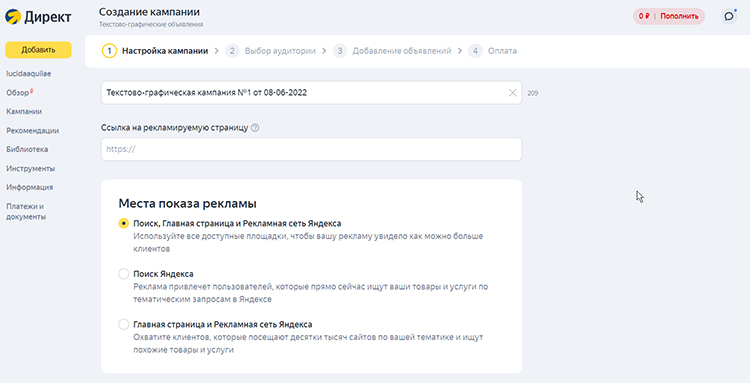The image size is (750, 383).
Task: Clear the campaign name with X icon
Action: coord(512,93)
